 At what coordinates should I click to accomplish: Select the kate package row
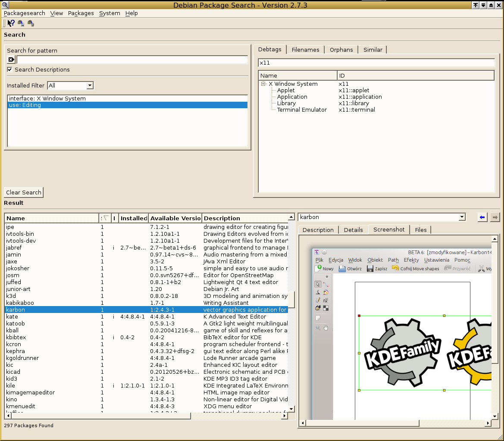147,316
